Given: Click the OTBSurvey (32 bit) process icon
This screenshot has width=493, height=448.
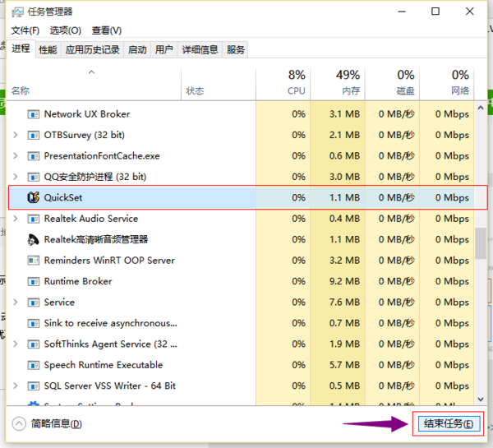Looking at the screenshot, I should pos(34,136).
